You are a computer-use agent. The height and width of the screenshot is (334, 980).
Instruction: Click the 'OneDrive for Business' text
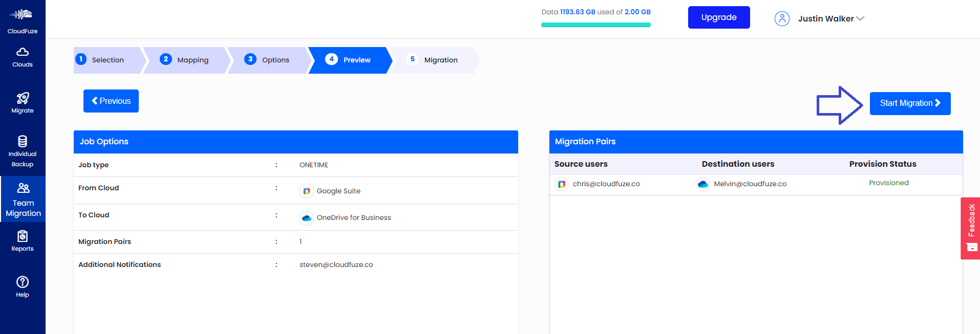point(354,217)
